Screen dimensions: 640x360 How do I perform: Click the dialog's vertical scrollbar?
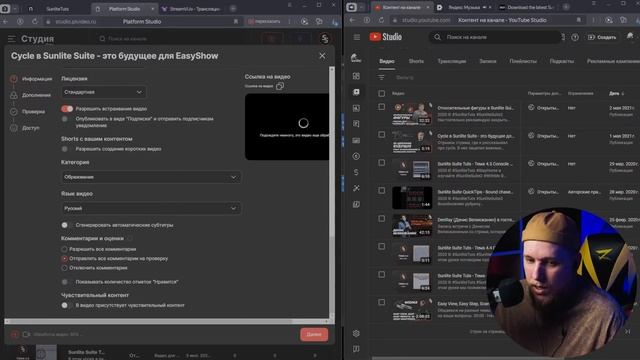[x=331, y=151]
